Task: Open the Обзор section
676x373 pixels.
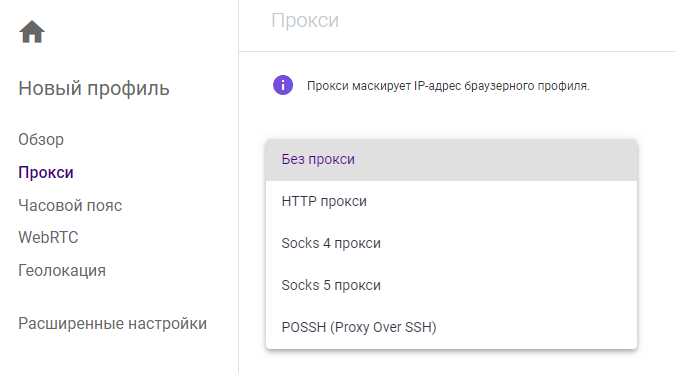Action: (x=41, y=140)
